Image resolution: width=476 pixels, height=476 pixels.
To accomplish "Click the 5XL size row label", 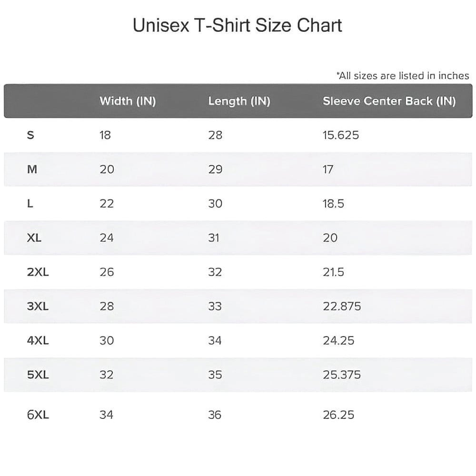I will (38, 375).
